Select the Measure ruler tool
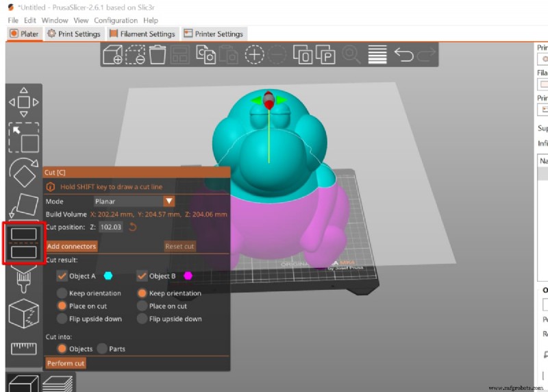 pyautogui.click(x=24, y=349)
